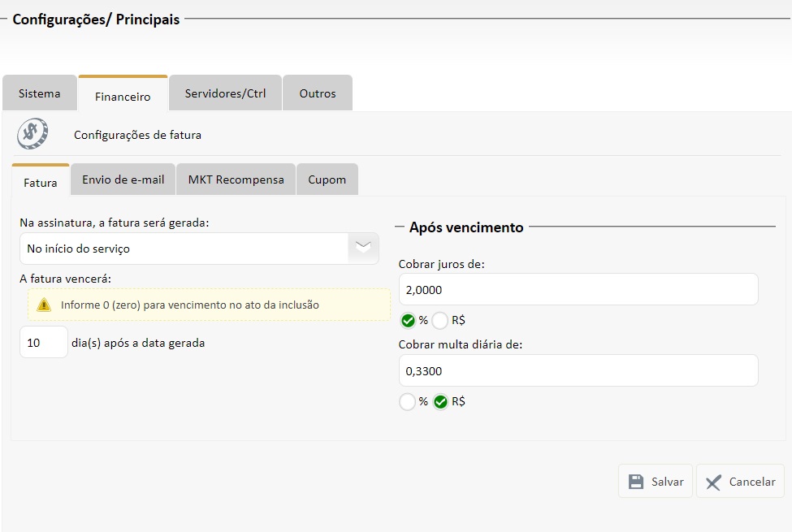Viewport: 792px width, 532px height.
Task: Select % option under Cobrar juros
Action: [408, 320]
